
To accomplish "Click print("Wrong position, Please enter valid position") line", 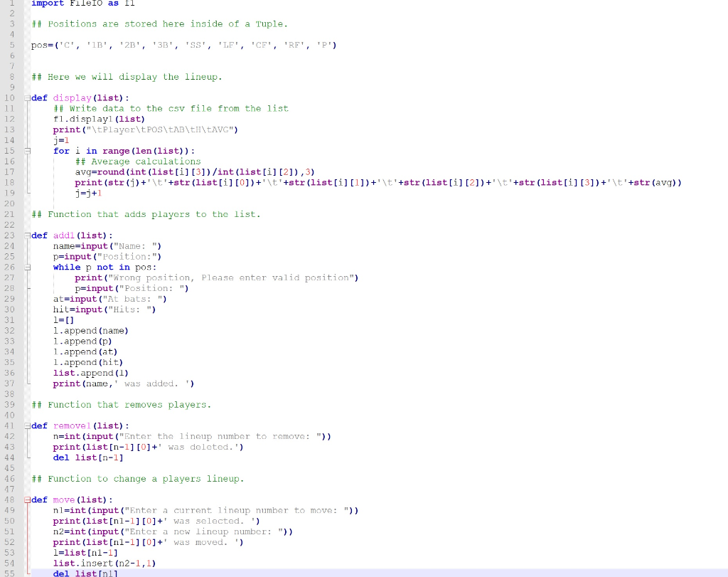I will [217, 277].
